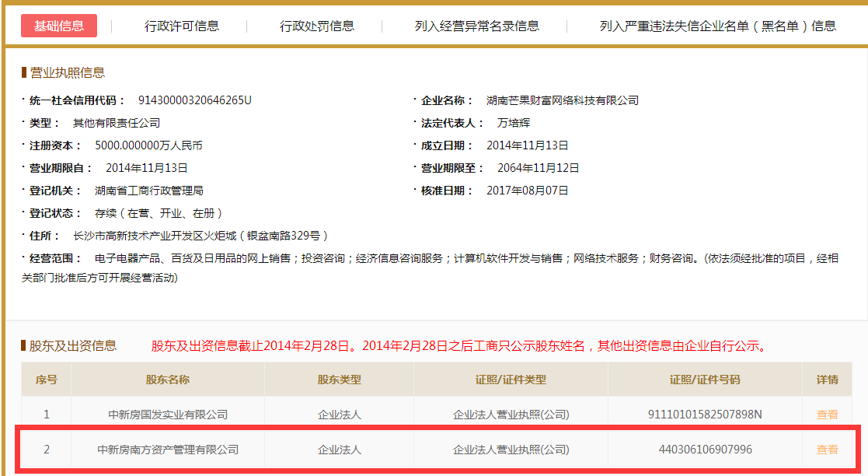This screenshot has width=868, height=476.
Task: Click the 营业期限至 date 2064年11月12日
Action: click(538, 168)
